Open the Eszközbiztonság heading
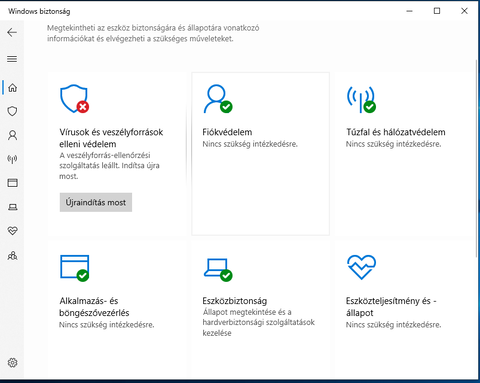The image size is (480, 383). coord(235,301)
